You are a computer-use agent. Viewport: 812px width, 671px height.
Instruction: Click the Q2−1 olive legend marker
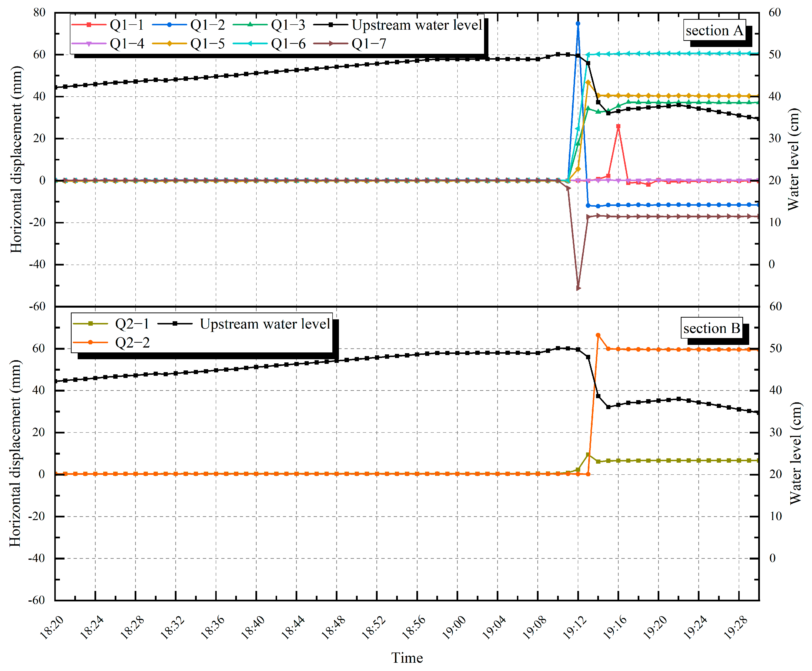(91, 324)
